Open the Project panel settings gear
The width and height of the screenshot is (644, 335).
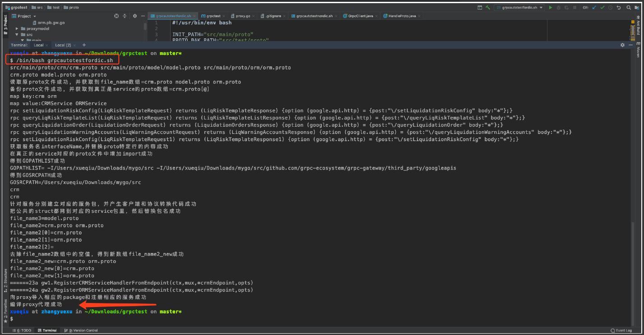click(x=134, y=16)
